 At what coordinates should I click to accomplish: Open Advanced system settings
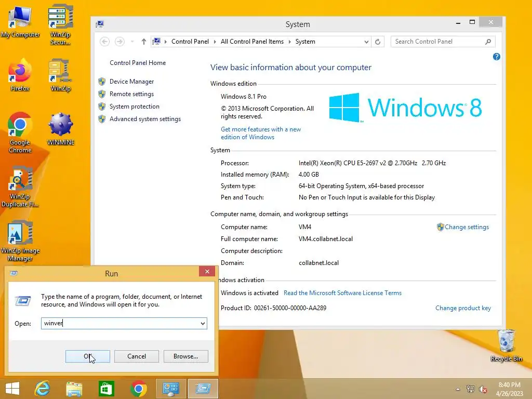(145, 119)
